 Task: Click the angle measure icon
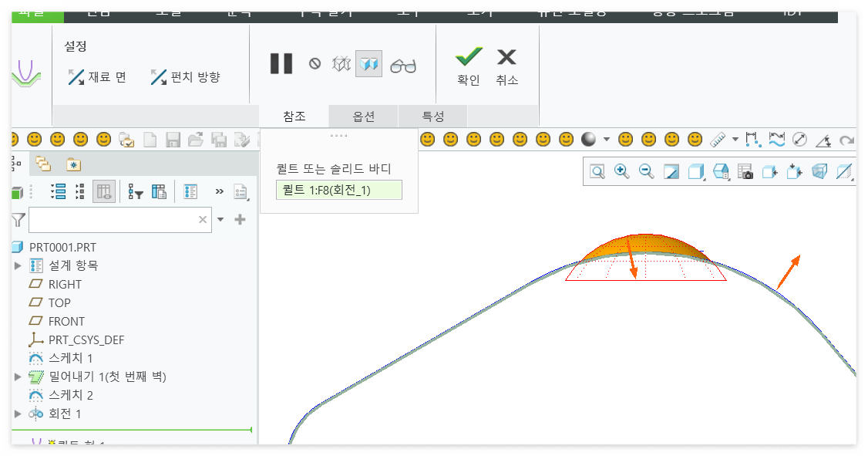[823, 140]
